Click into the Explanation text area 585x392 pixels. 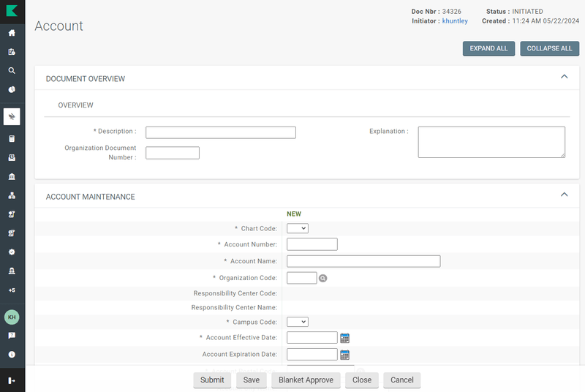(x=491, y=142)
